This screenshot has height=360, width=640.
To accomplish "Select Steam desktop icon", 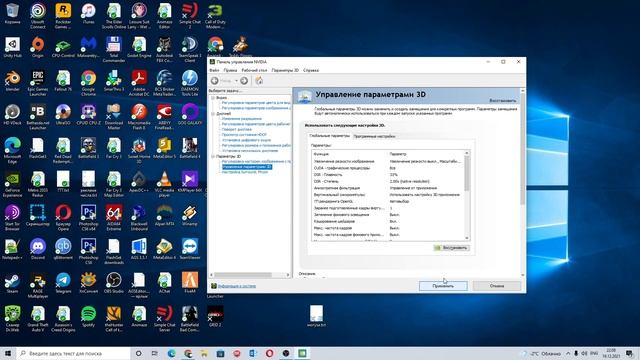I will (x=12, y=283).
